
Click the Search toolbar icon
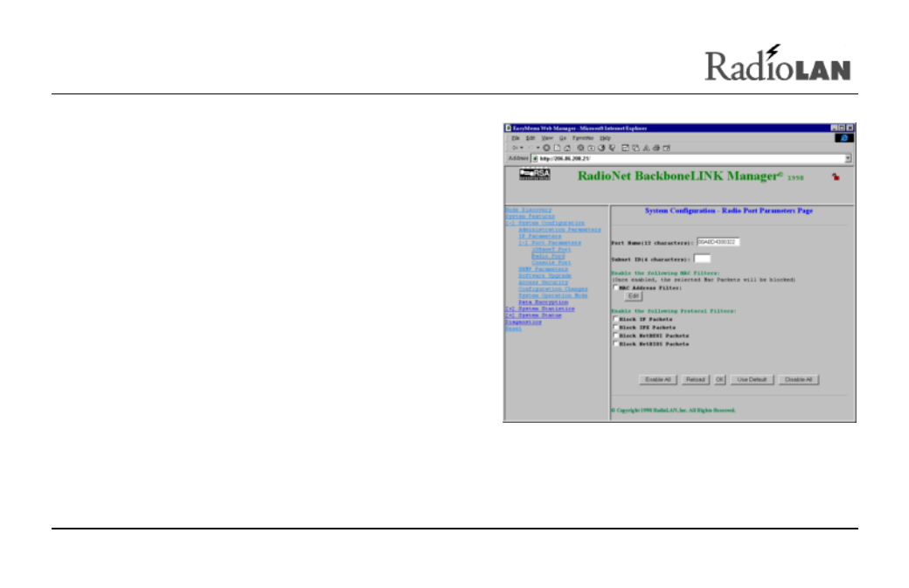click(x=581, y=148)
